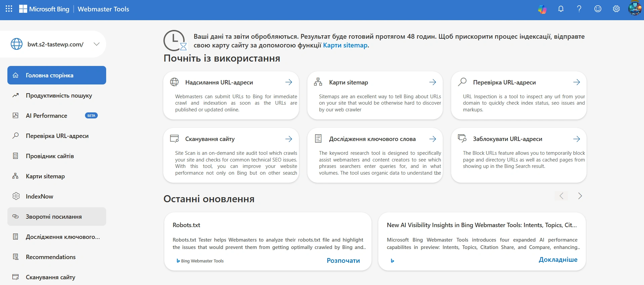Image resolution: width=644 pixels, height=285 pixels.
Task: Open the Robots.txt update card title
Action: pos(186,225)
